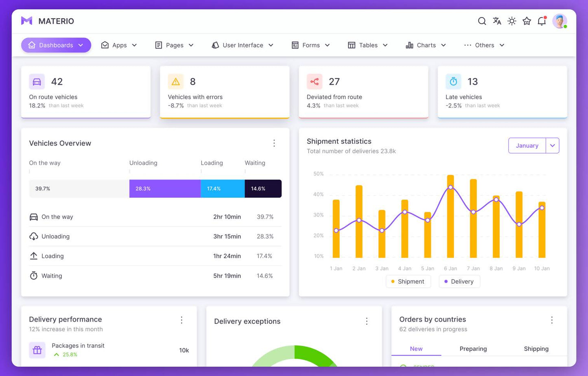The width and height of the screenshot is (588, 376).
Task: Click the table grid icon beside Tables
Action: (352, 45)
